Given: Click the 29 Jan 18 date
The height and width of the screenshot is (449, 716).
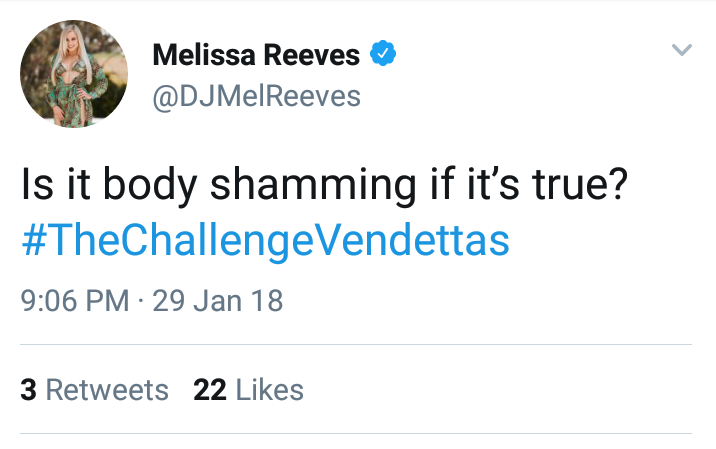Looking at the screenshot, I should (217, 301).
